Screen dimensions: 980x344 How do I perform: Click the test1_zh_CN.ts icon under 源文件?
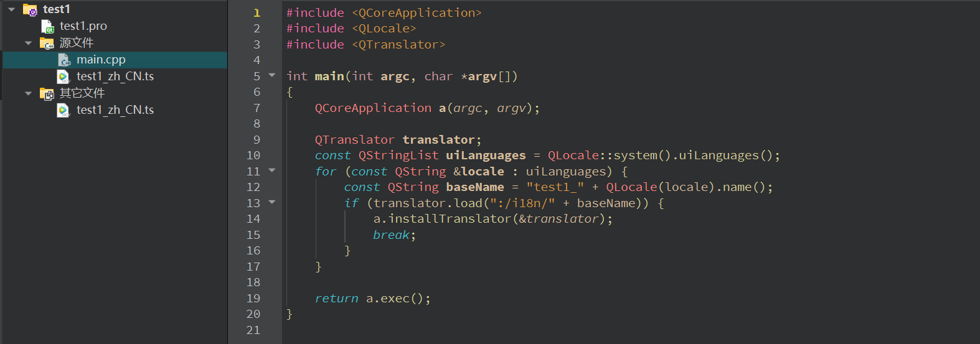[64, 77]
